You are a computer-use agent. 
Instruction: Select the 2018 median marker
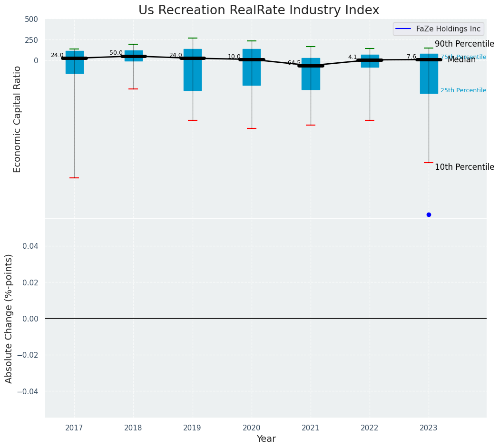tap(134, 56)
